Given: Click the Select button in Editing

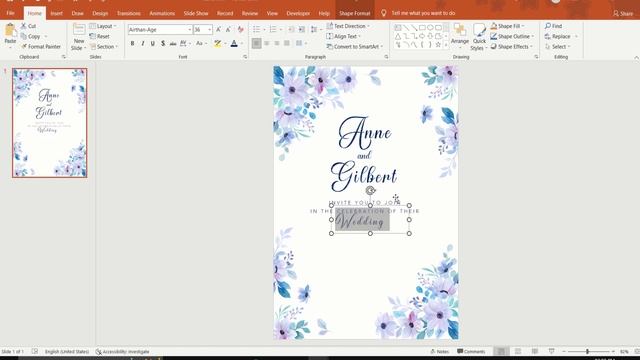Looking at the screenshot, I should 558,47.
